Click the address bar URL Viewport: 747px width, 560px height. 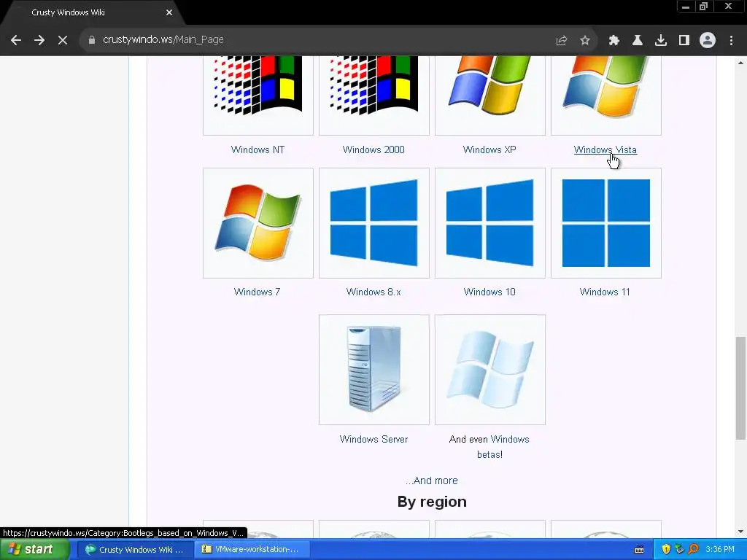pos(163,39)
